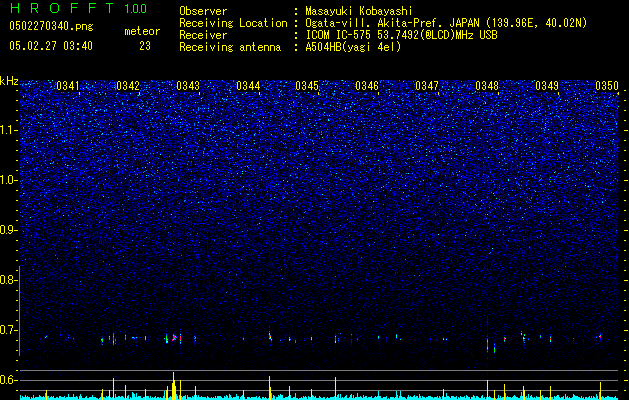Image resolution: width=629 pixels, height=400 pixels.
Task: Click the 0342 time marker
Action: pos(128,86)
